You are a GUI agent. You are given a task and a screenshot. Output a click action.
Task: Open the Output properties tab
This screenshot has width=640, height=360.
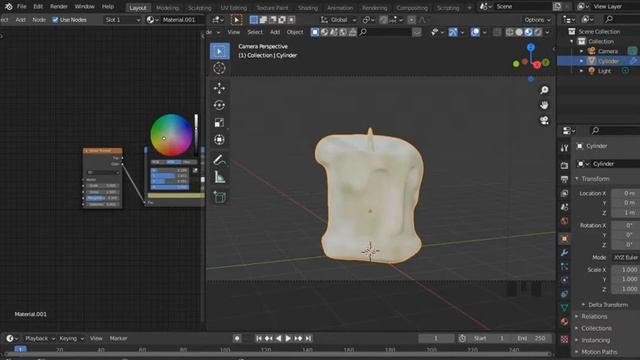(564, 179)
